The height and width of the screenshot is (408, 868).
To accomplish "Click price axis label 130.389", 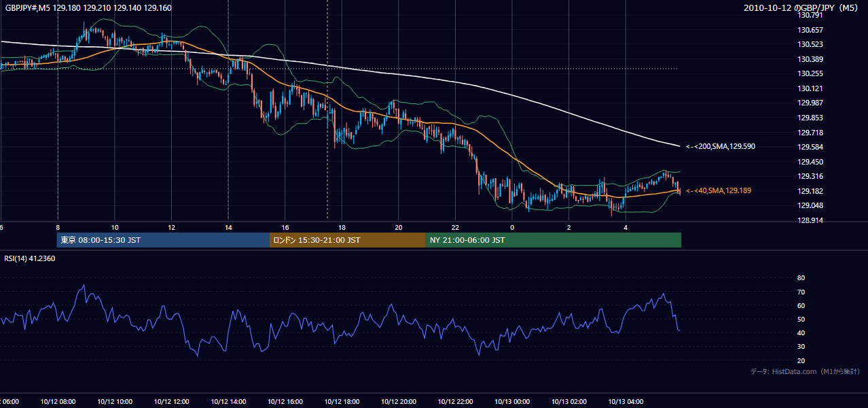I will [x=810, y=59].
